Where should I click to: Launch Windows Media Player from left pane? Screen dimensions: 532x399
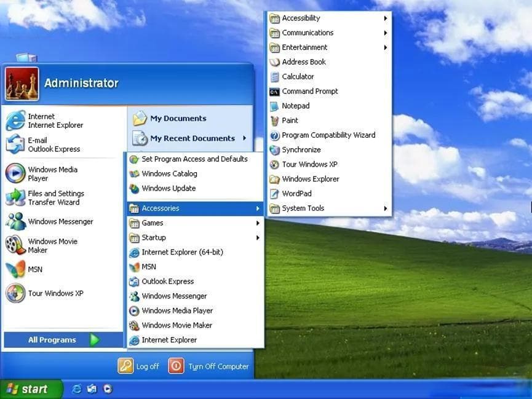click(x=63, y=174)
